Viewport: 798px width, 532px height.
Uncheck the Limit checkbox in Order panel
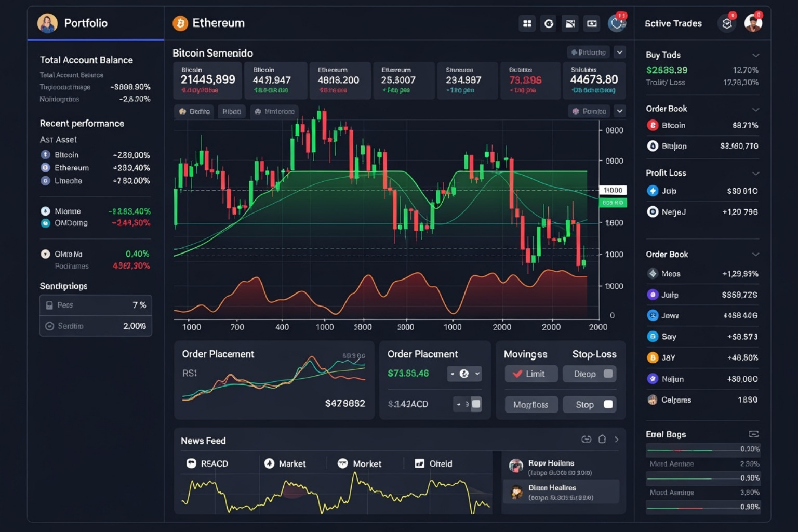click(x=518, y=374)
